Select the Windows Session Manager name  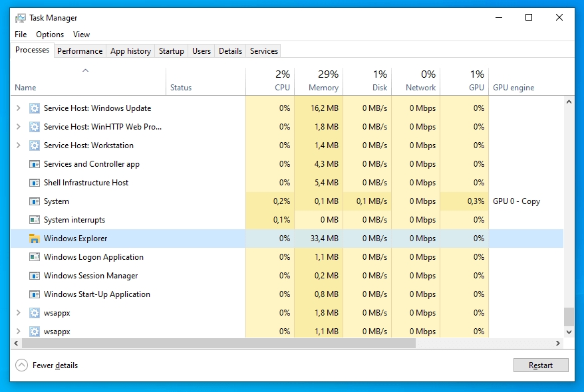91,276
